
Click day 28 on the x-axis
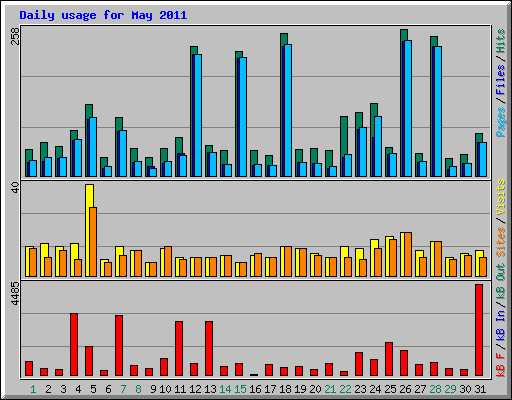(435, 389)
